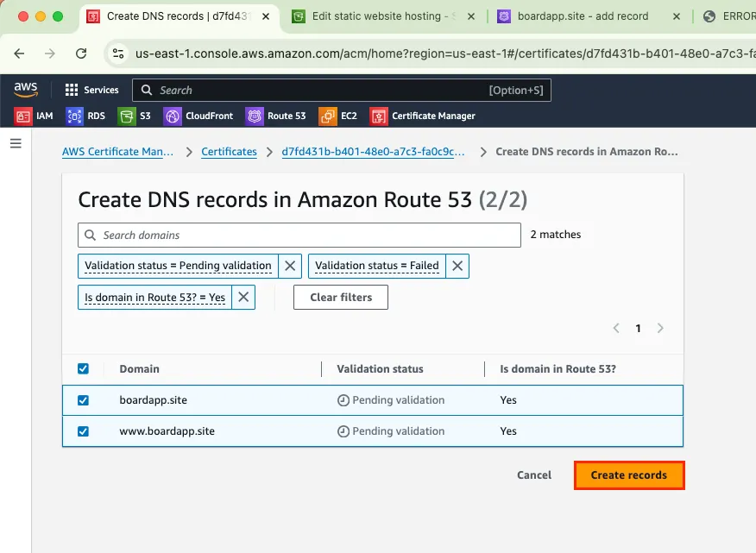Select the Create DNS records browser tab

tap(179, 16)
